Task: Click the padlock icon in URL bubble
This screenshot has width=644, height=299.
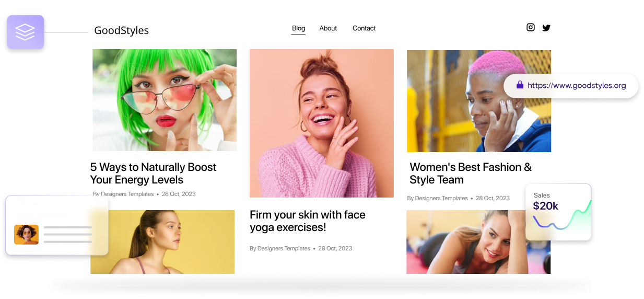Action: [x=520, y=85]
